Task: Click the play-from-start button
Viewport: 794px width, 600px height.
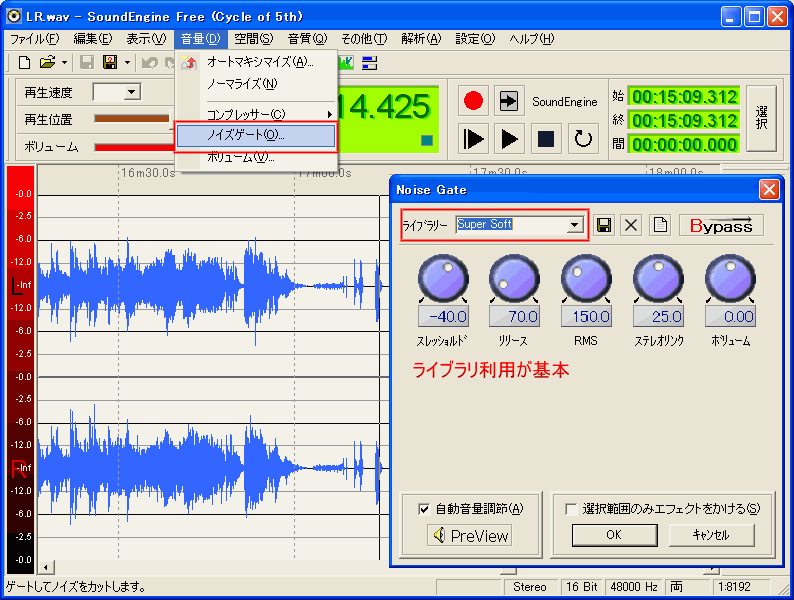Action: click(474, 138)
